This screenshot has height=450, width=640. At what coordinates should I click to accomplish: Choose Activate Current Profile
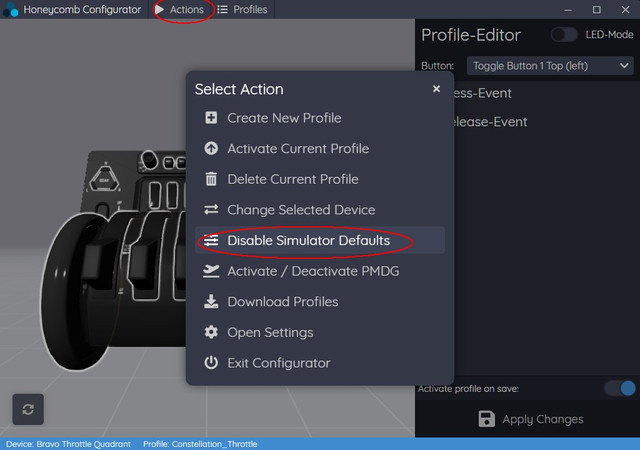click(320, 148)
